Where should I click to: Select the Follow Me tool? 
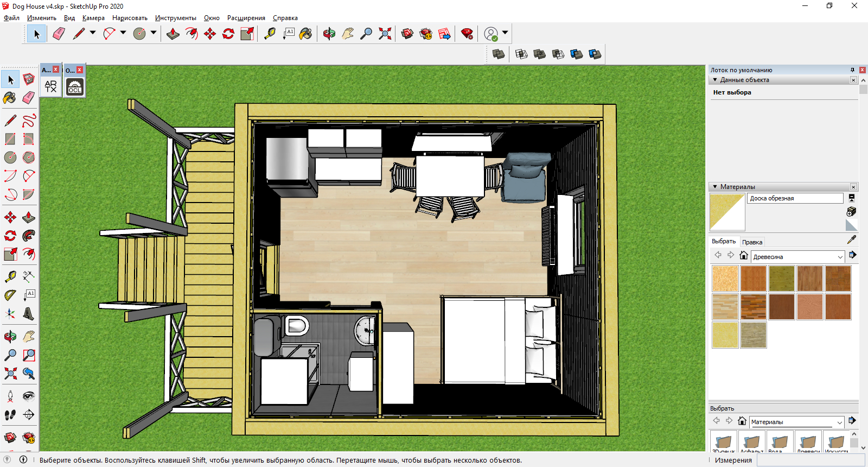coord(29,236)
